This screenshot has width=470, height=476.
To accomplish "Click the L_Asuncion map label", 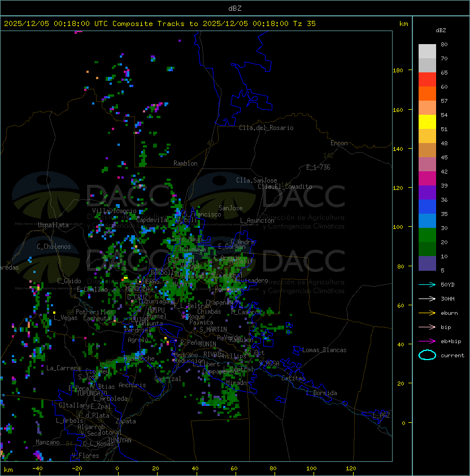I will click(257, 220).
